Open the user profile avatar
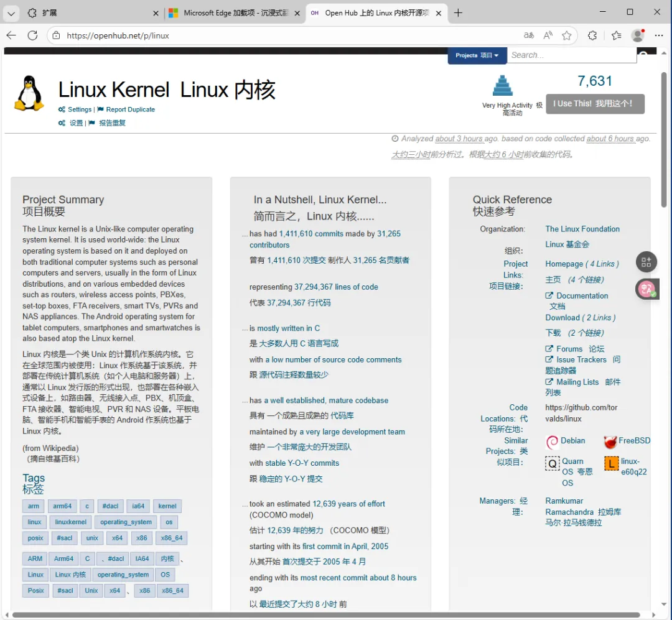 (x=638, y=35)
